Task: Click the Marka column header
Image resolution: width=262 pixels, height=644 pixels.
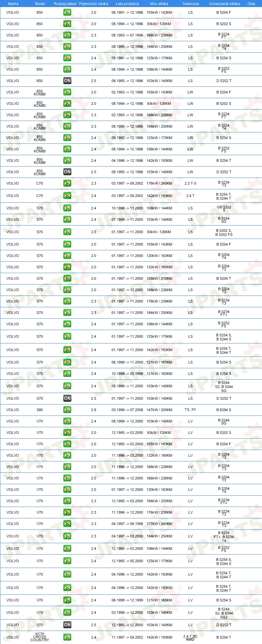Action: click(x=13, y=4)
